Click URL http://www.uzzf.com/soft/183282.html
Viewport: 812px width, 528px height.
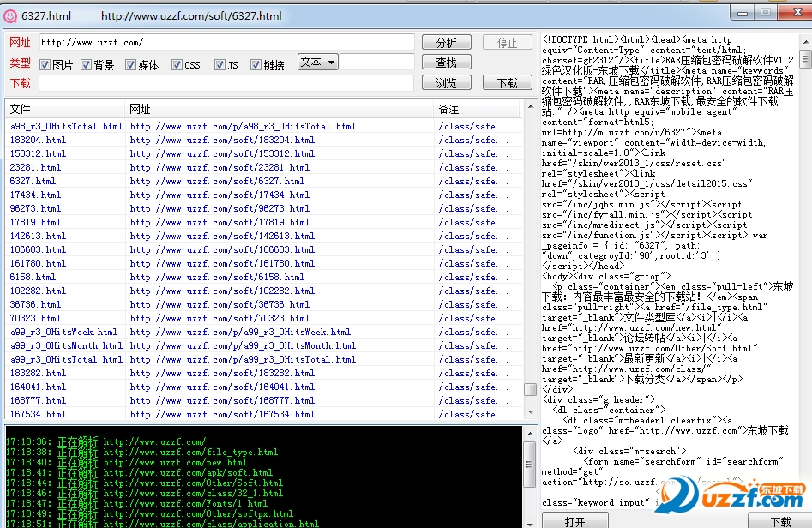(222, 373)
